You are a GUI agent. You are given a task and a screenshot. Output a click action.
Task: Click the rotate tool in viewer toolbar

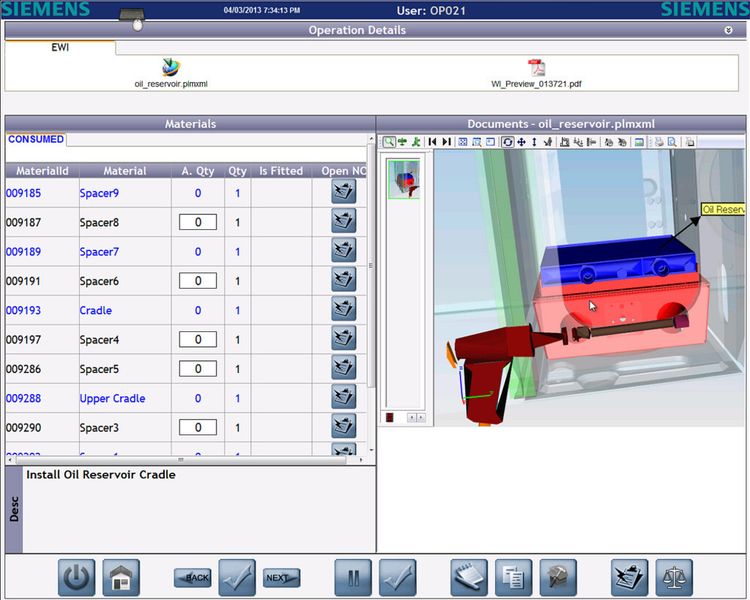pyautogui.click(x=507, y=142)
